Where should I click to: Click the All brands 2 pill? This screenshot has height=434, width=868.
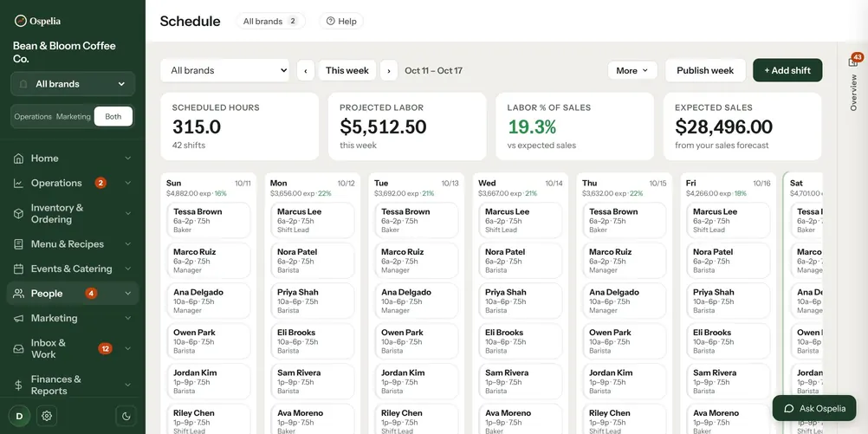coord(270,21)
